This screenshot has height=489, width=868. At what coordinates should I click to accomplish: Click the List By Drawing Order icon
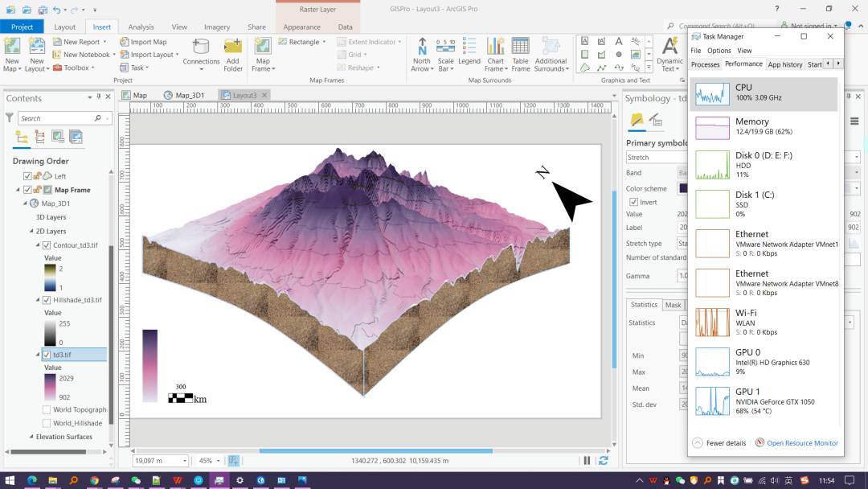22,136
